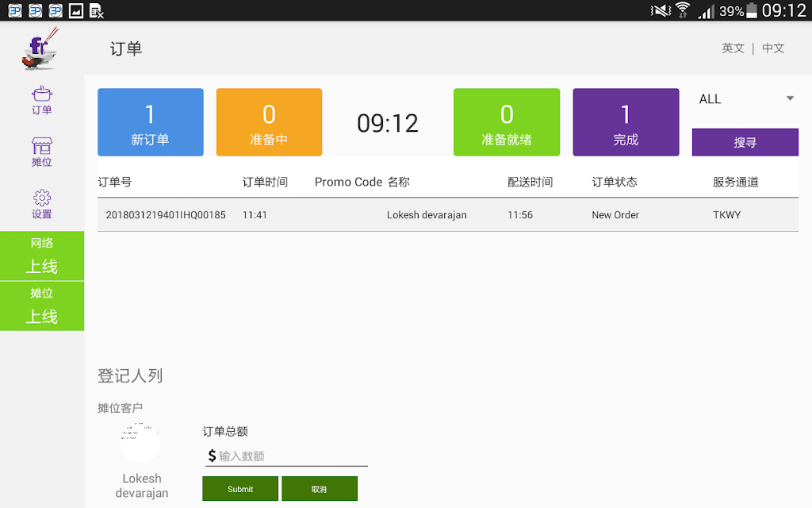812x508 pixels.
Task: Click the Promo Code column header
Action: click(349, 182)
